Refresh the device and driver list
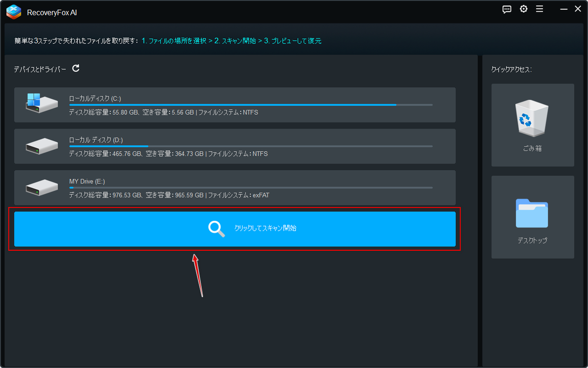Screen dimensions: 588x368 tap(75, 69)
